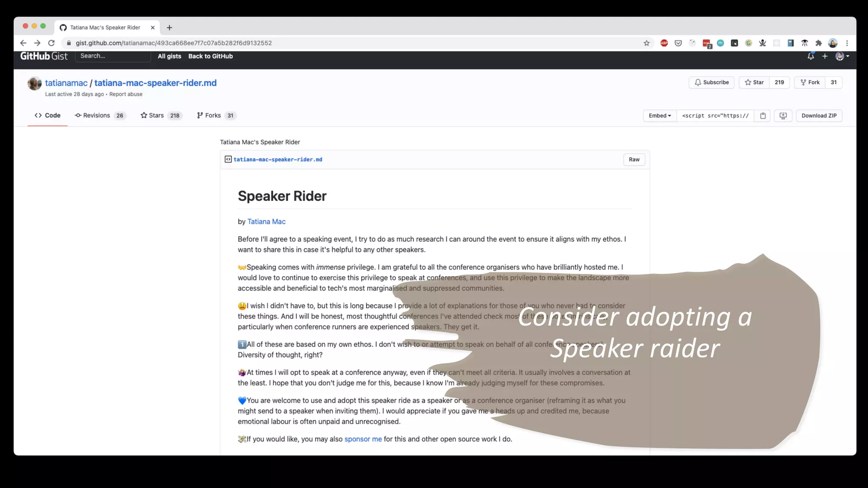The height and width of the screenshot is (488, 868).
Task: Subscribe to this gist
Action: click(712, 82)
